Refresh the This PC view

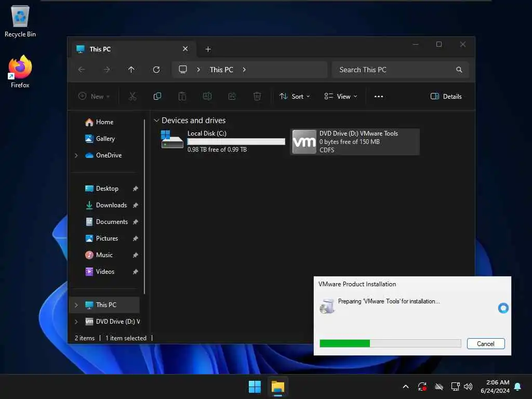point(156,70)
